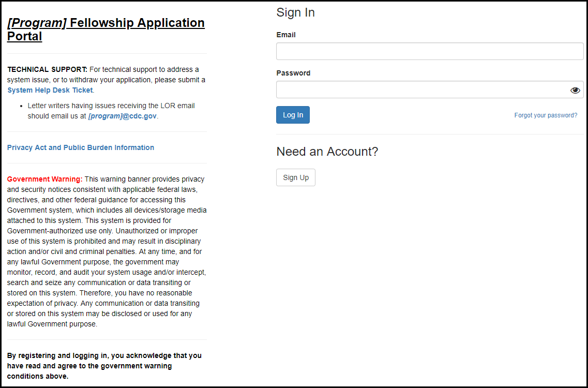588x388 pixels.
Task: Open the System Help Desk Ticket link
Action: point(50,90)
